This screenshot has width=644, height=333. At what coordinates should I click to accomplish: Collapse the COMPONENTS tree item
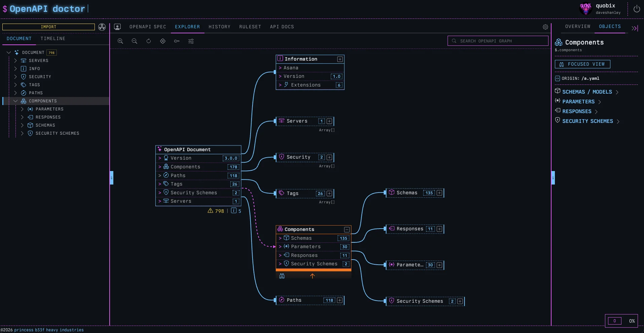[x=15, y=101]
